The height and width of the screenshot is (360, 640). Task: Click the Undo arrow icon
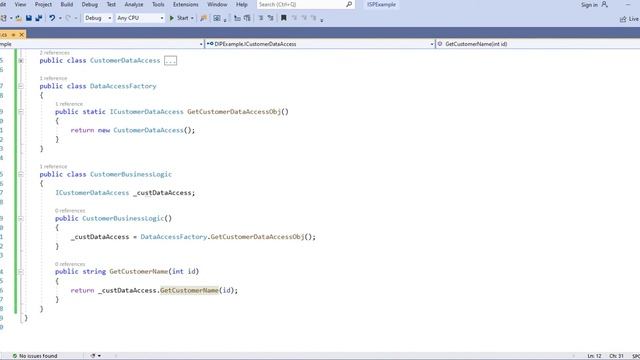[52, 18]
